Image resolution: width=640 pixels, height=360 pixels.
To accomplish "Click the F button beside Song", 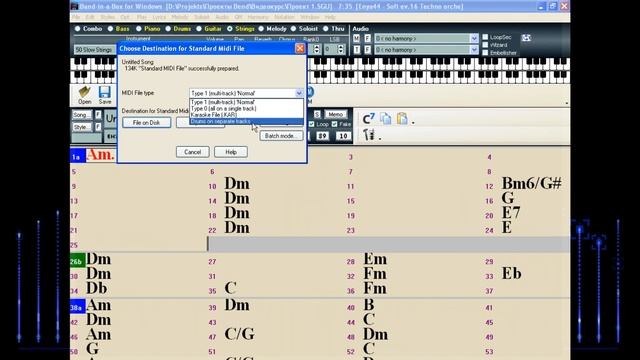I will [x=98, y=115].
